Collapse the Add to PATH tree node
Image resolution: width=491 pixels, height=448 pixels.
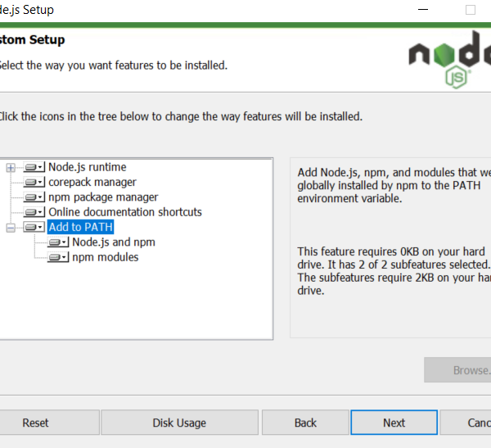point(11,227)
